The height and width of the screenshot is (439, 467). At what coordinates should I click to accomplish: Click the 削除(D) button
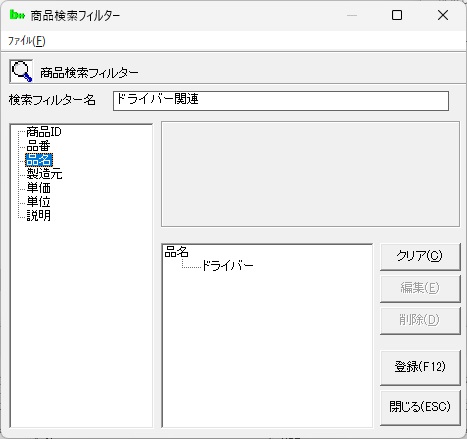point(420,320)
